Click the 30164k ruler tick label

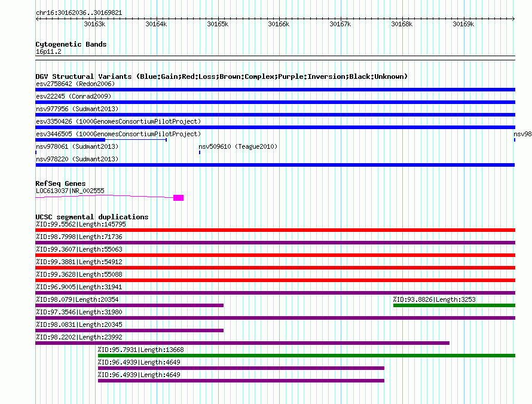tap(156, 24)
